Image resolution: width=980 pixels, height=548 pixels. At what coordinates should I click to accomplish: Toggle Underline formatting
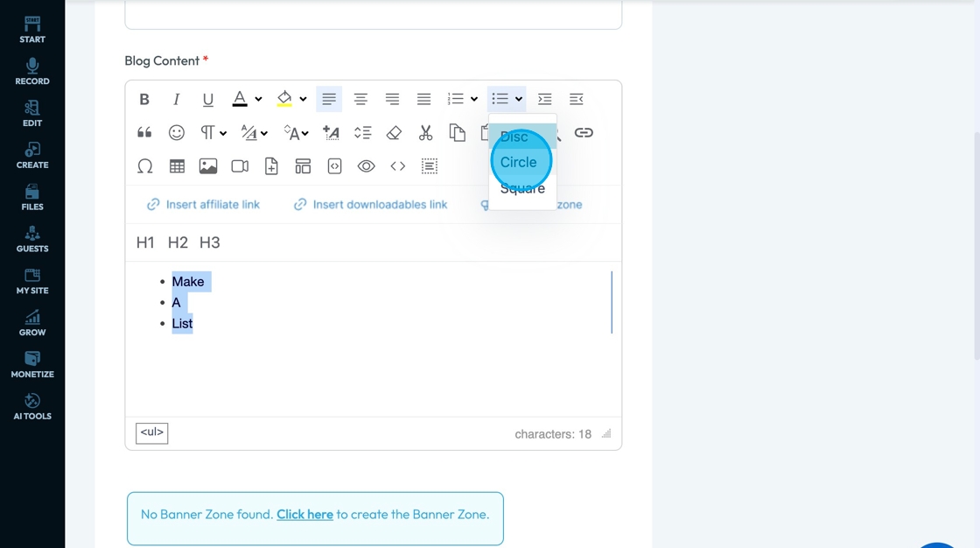[x=208, y=99]
